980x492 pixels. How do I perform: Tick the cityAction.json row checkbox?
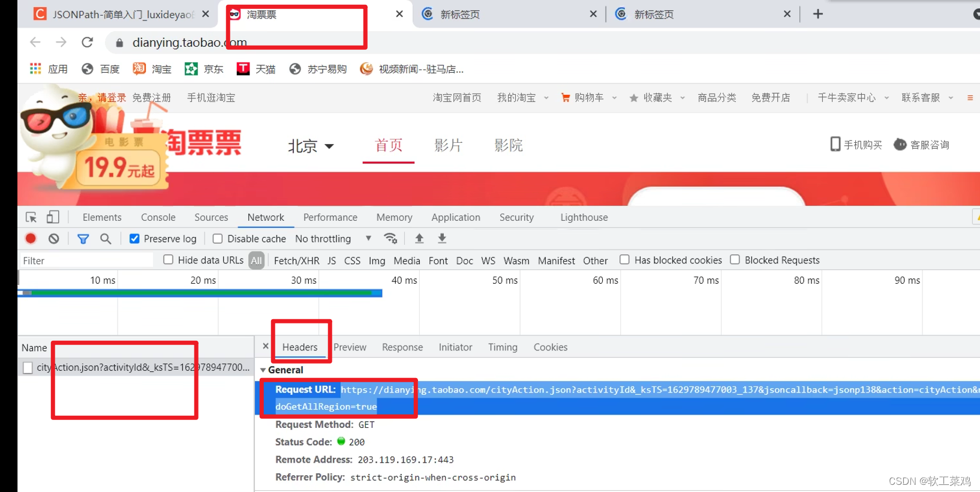28,368
